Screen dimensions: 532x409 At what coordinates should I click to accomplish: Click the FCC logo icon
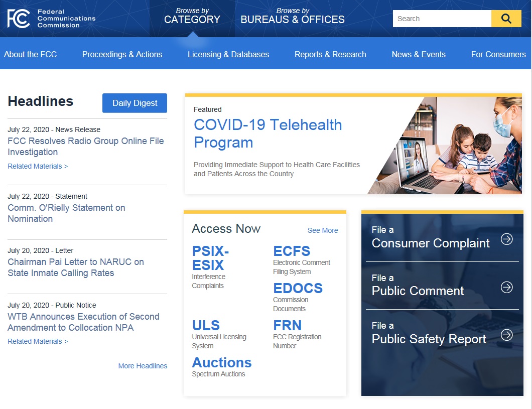[19, 18]
